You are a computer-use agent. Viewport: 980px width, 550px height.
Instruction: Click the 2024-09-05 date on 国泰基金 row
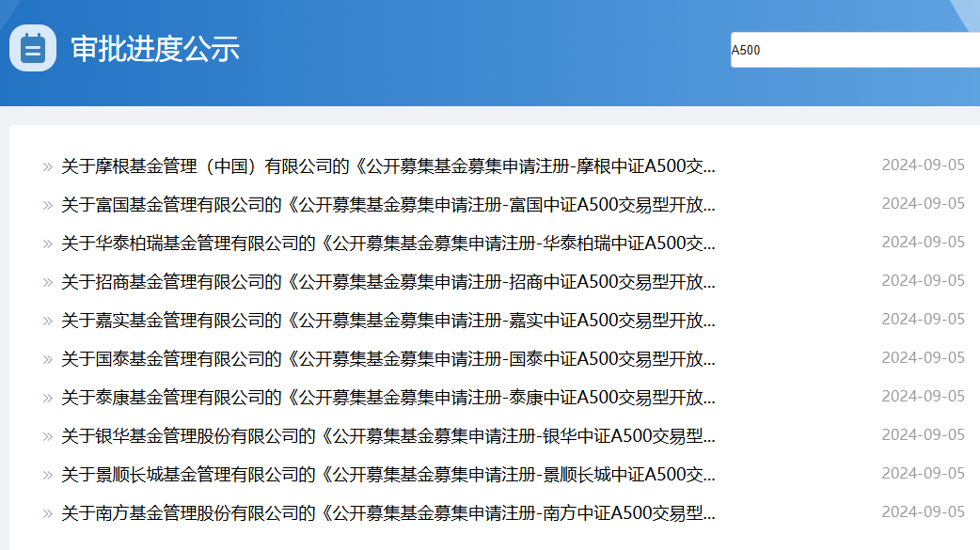tap(924, 358)
